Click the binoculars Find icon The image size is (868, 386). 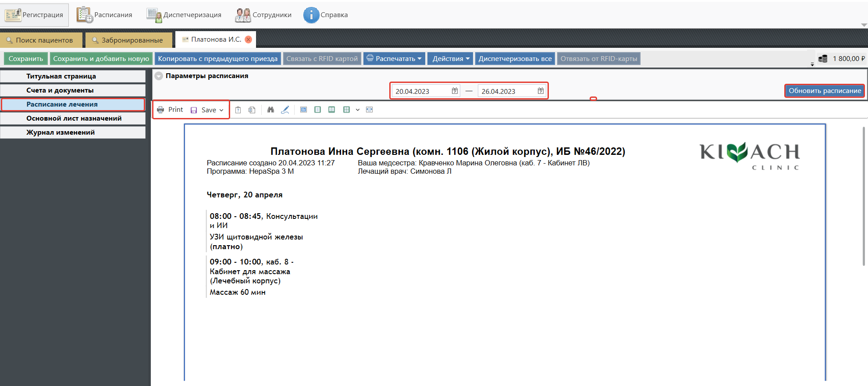(270, 110)
